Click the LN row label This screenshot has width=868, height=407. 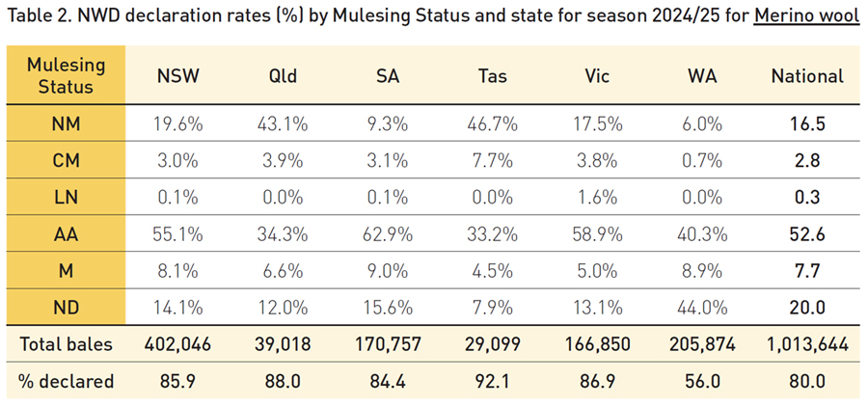click(66, 197)
